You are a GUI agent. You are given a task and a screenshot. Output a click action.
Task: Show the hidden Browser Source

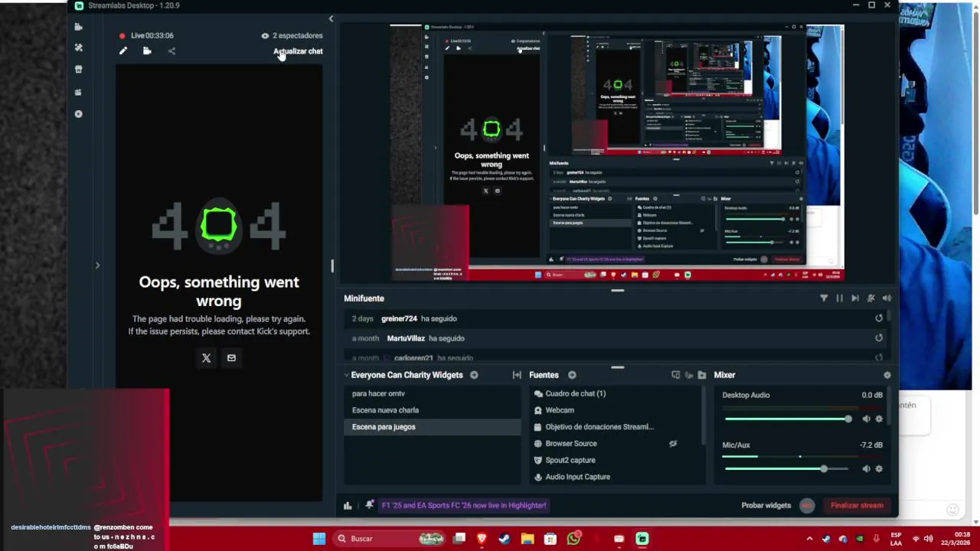[x=673, y=444]
